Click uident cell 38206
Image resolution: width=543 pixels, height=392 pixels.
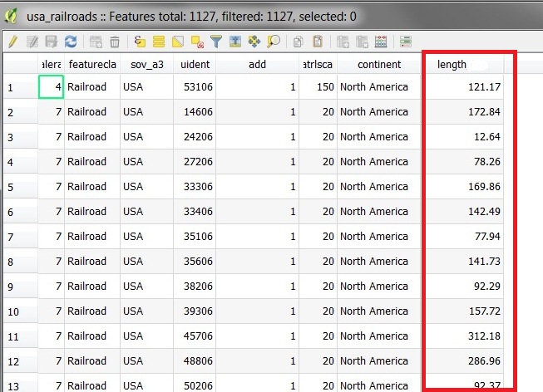click(x=195, y=287)
